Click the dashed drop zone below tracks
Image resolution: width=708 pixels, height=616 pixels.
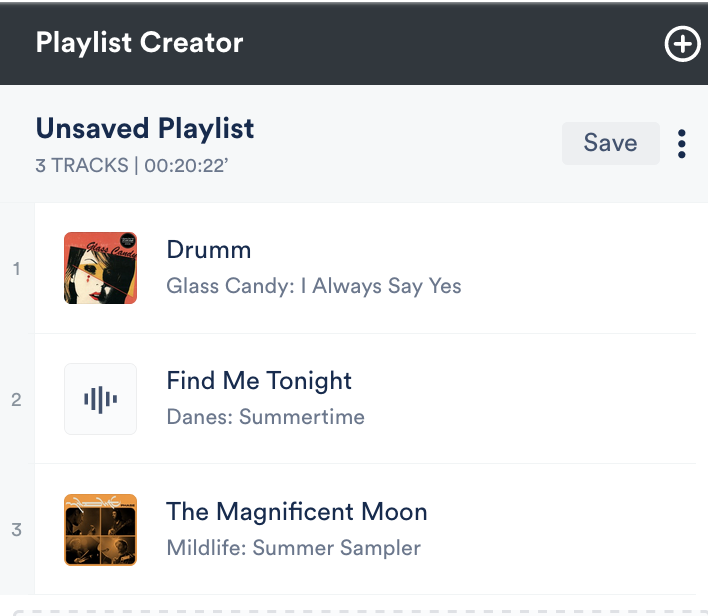354,609
